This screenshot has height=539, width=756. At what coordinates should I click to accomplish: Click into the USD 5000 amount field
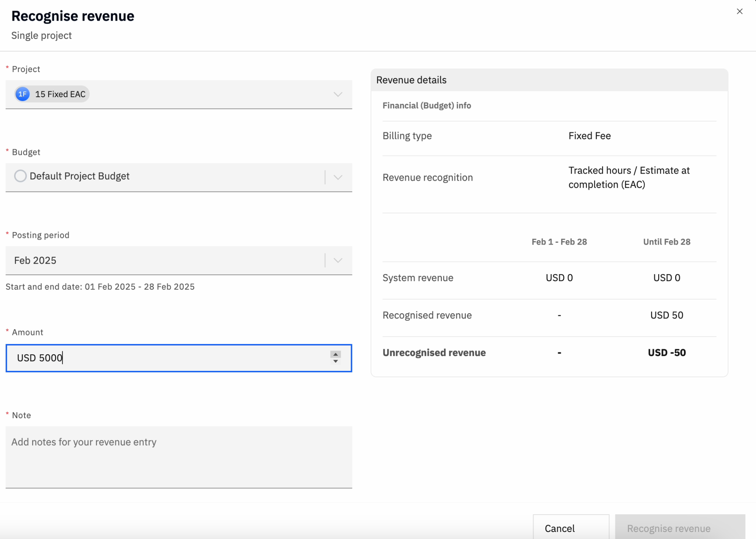(x=166, y=358)
